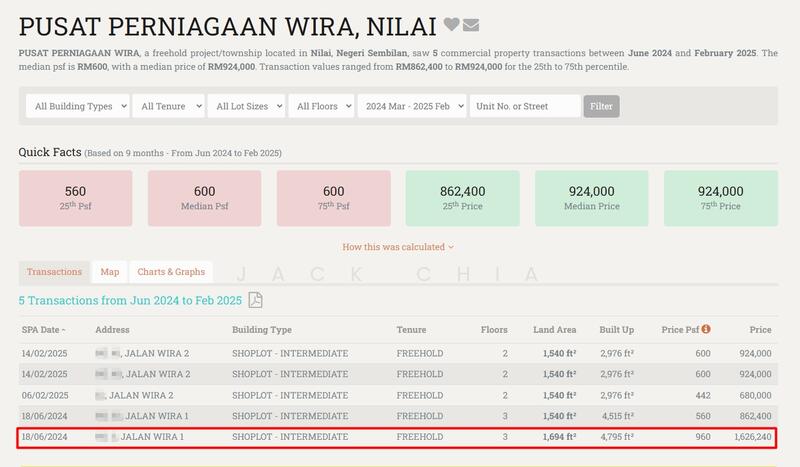Expand the All Lot Sizes dropdown
Screen dimensions: 800x467
click(x=247, y=106)
